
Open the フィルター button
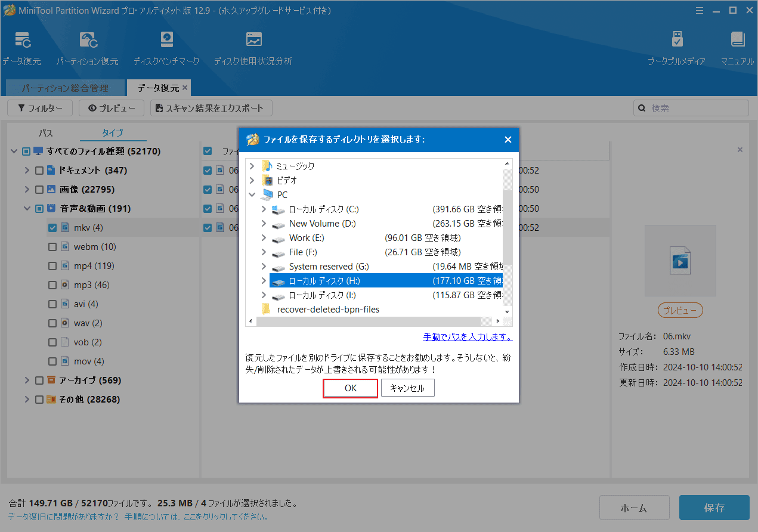coord(40,108)
